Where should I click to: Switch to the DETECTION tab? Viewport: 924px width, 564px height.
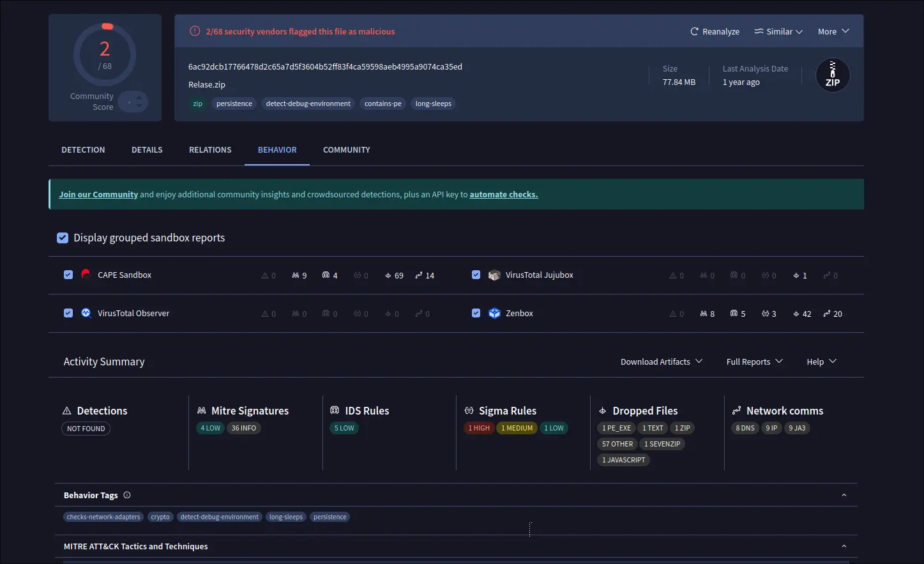pyautogui.click(x=83, y=149)
